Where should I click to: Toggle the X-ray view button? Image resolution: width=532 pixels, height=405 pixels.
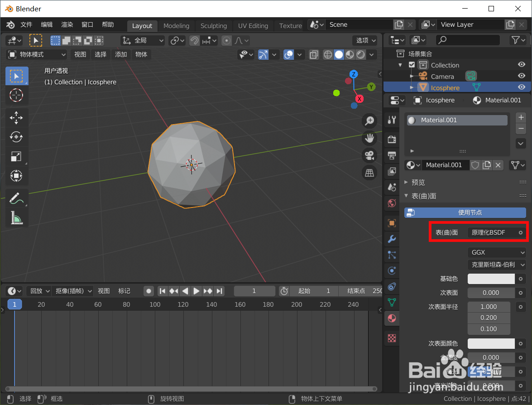point(314,55)
